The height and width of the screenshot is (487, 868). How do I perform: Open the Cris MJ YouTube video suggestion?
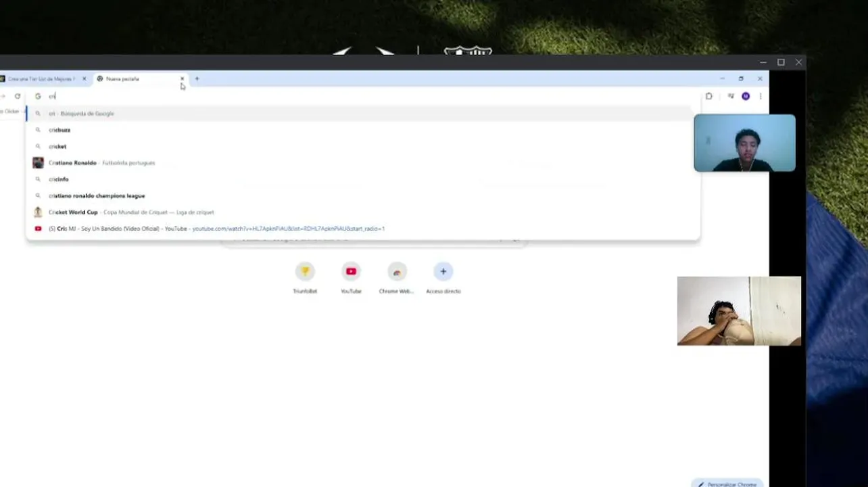click(x=362, y=229)
